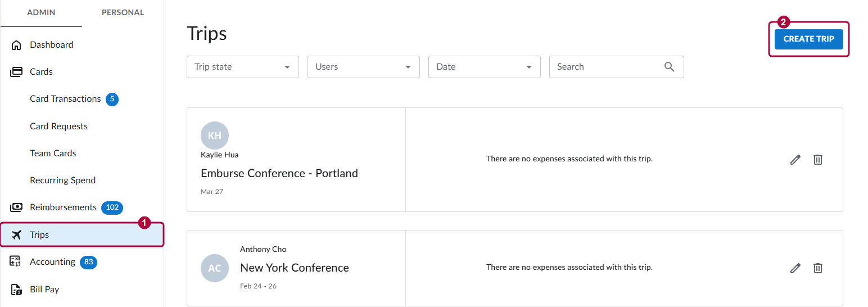This screenshot has width=868, height=307.
Task: Click the Reimbursements money icon
Action: [16, 207]
